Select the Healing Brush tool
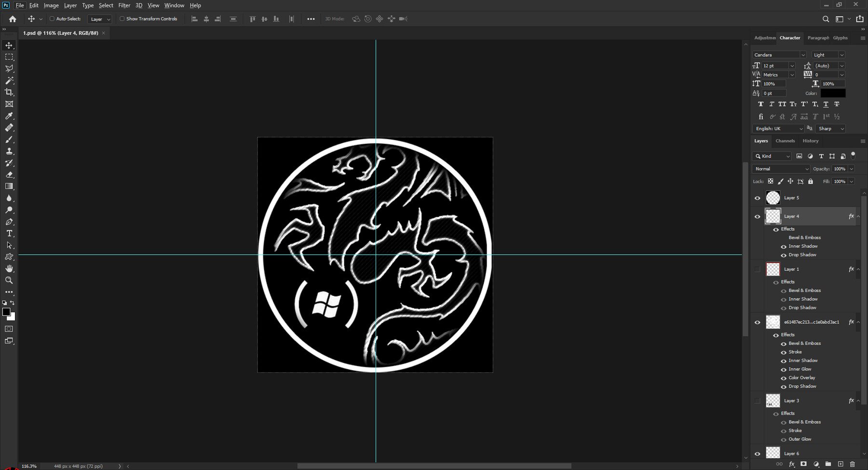 pyautogui.click(x=9, y=128)
